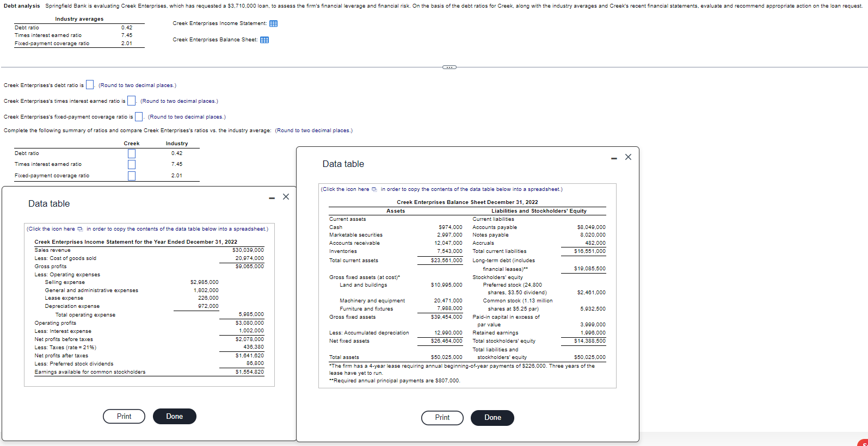Click Preferred stock dividends value 86,800
The height and width of the screenshot is (446, 868).
(255, 363)
